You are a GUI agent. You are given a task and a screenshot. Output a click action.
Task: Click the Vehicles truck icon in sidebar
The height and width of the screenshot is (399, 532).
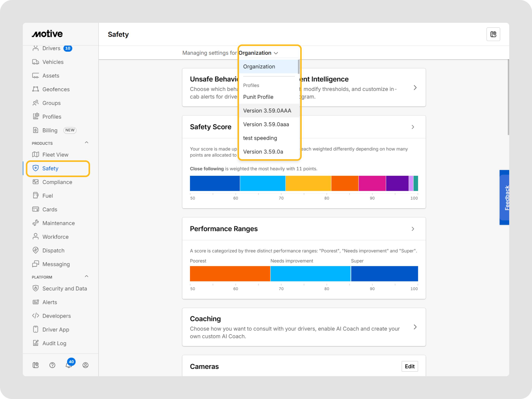click(36, 62)
